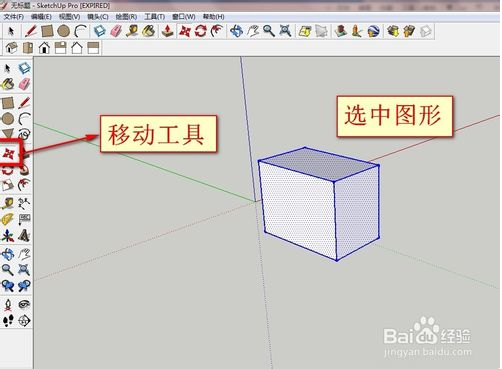
Task: Activate Move tool in left palette
Action: [8, 154]
